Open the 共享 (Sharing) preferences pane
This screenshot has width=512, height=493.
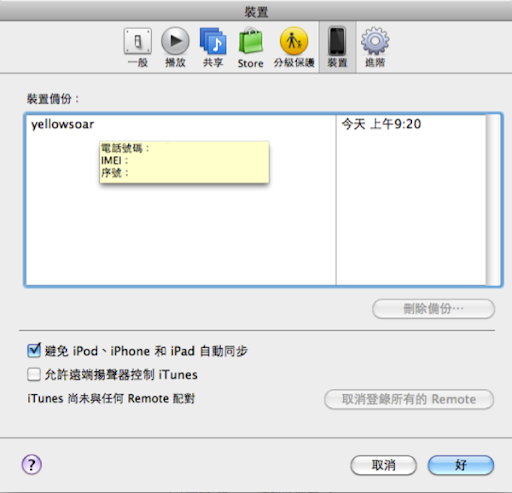213,47
